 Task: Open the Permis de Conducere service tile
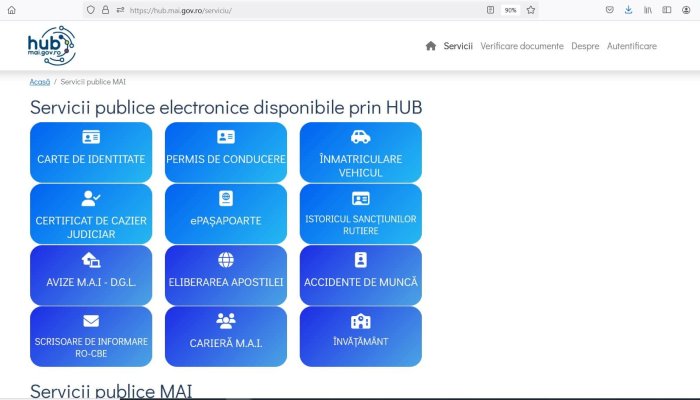pos(226,152)
